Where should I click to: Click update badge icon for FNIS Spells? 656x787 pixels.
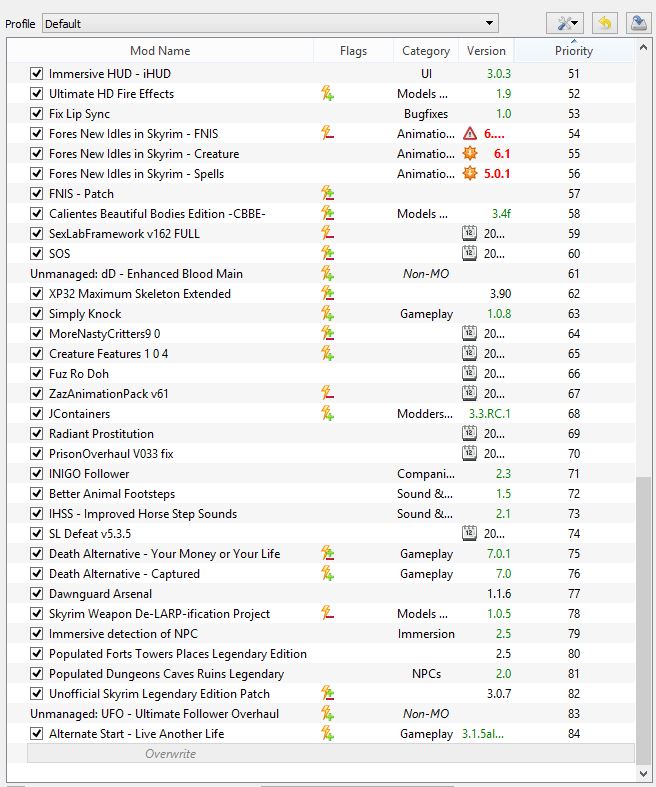(x=470, y=174)
